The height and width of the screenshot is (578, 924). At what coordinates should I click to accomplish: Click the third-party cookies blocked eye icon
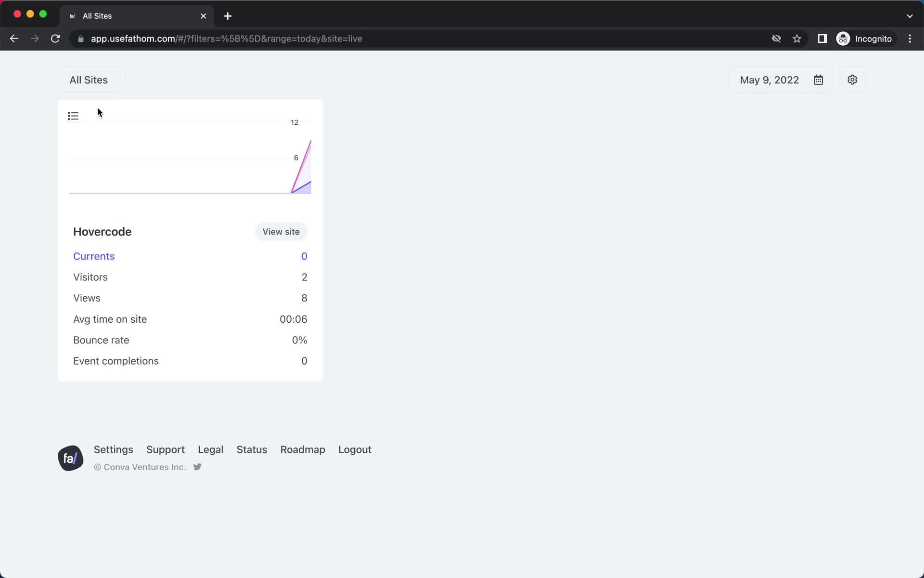tap(776, 39)
